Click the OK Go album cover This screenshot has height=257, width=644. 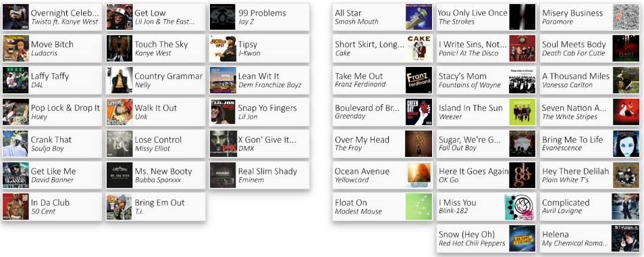pos(522,175)
